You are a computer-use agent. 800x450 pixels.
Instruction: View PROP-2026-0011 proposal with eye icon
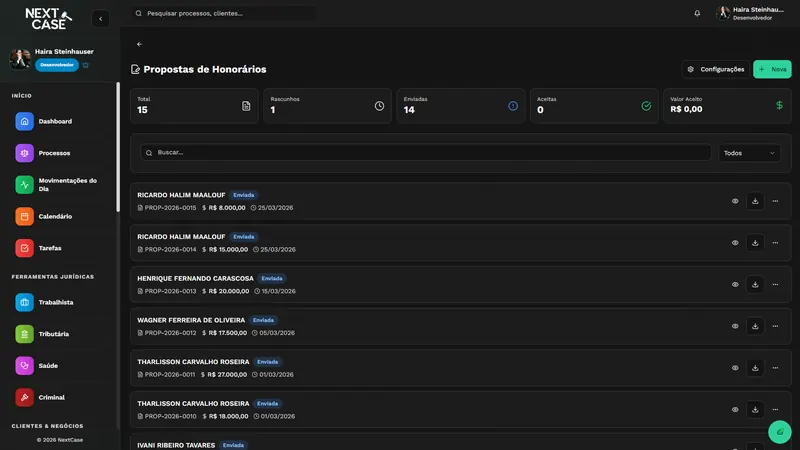click(735, 368)
